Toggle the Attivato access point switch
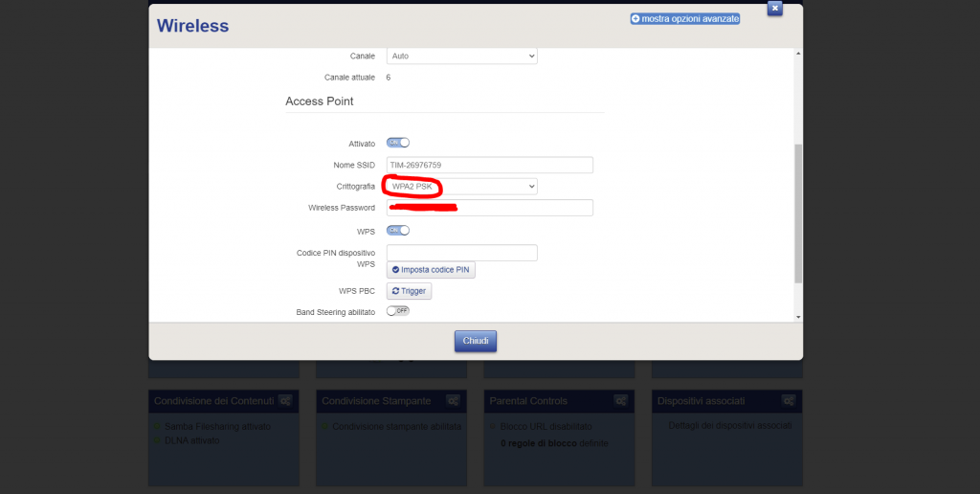The height and width of the screenshot is (494, 980). [397, 143]
